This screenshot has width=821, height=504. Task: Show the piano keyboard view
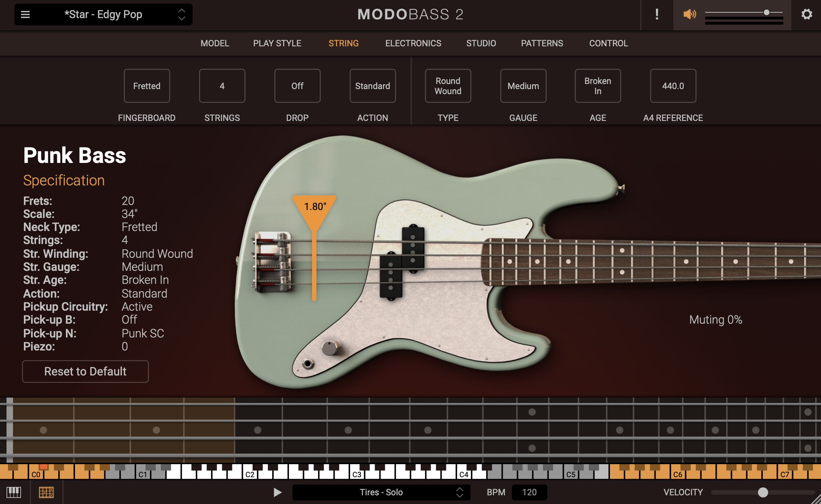coord(14,492)
